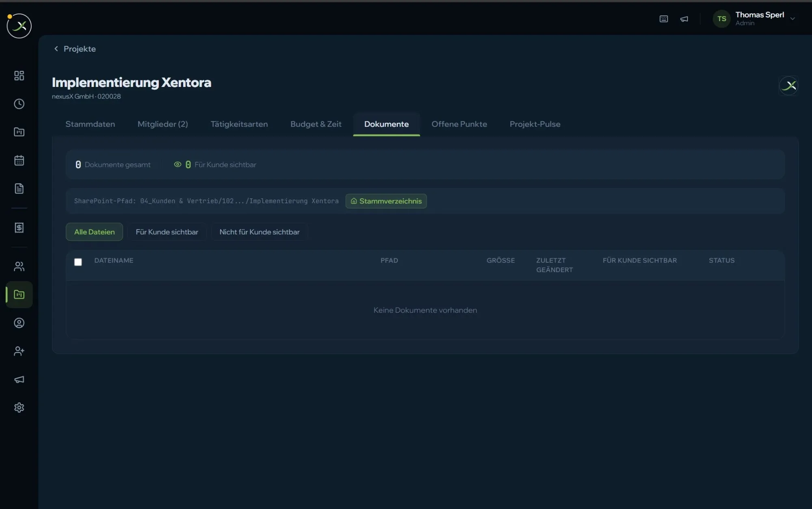Open the settings gear sidebar icon
The height and width of the screenshot is (509, 812).
[x=19, y=407]
